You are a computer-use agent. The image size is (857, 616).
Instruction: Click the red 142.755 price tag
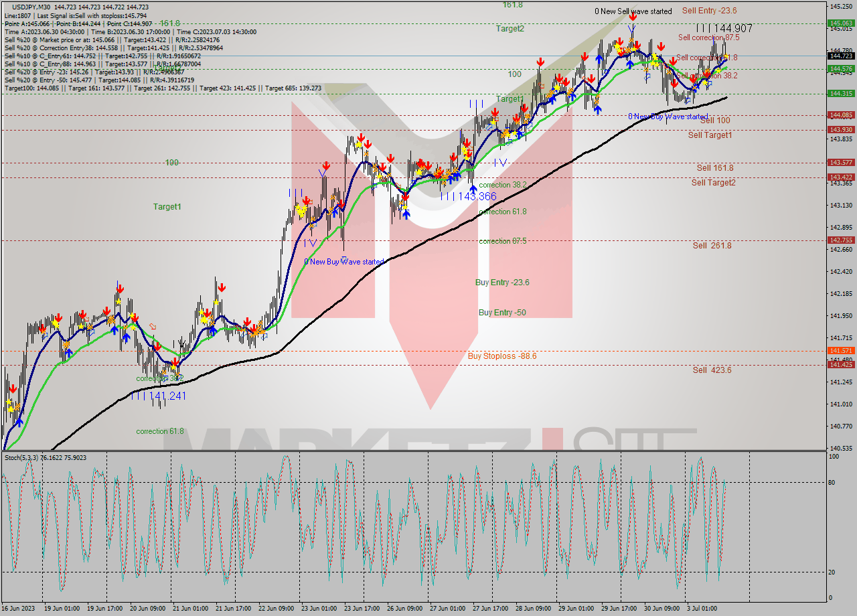(x=841, y=240)
